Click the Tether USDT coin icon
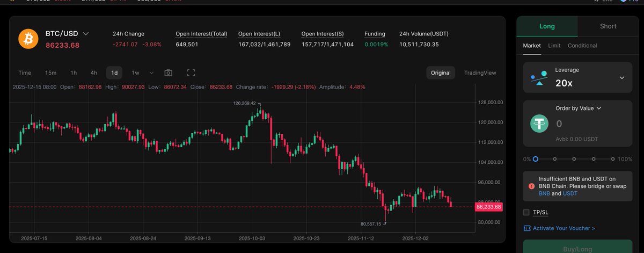This screenshot has width=644, height=253. pyautogui.click(x=539, y=124)
